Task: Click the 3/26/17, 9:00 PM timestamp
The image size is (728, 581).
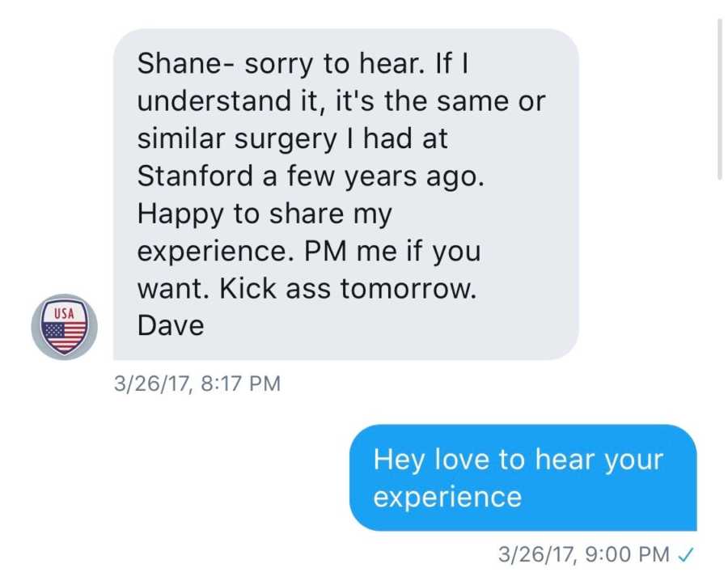Action: (x=583, y=554)
